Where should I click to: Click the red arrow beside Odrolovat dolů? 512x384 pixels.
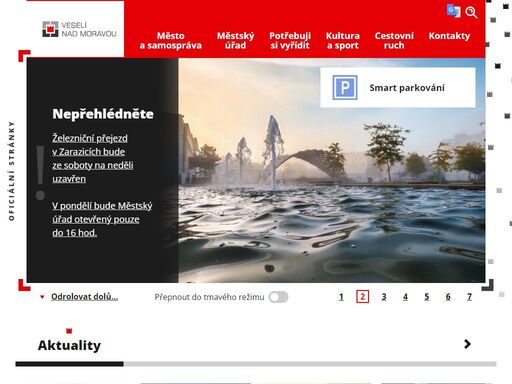click(x=42, y=297)
